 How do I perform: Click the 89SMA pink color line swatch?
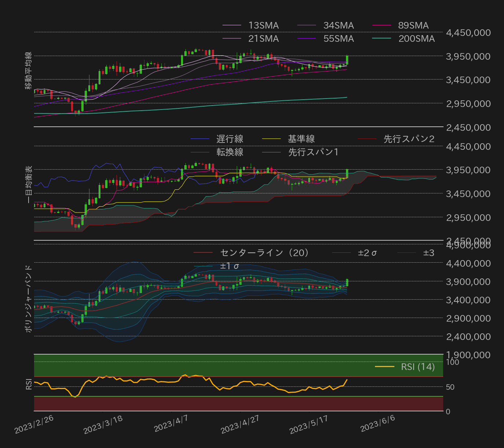[x=381, y=25]
